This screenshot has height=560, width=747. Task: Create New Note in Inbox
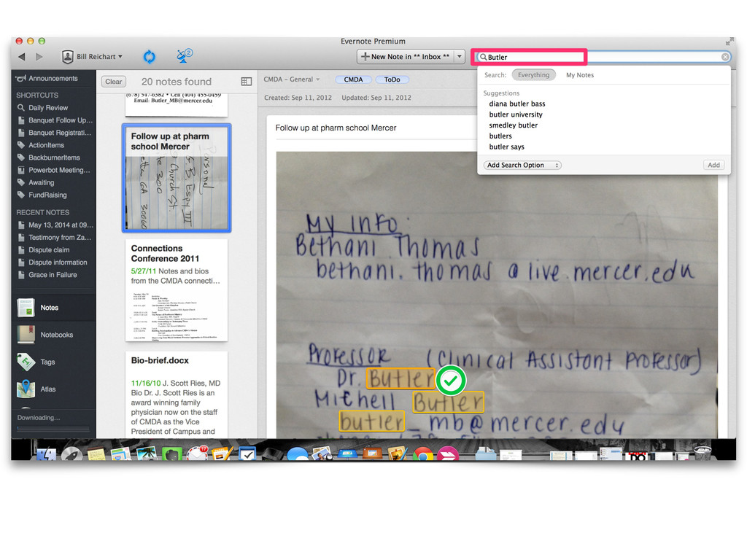tap(405, 57)
